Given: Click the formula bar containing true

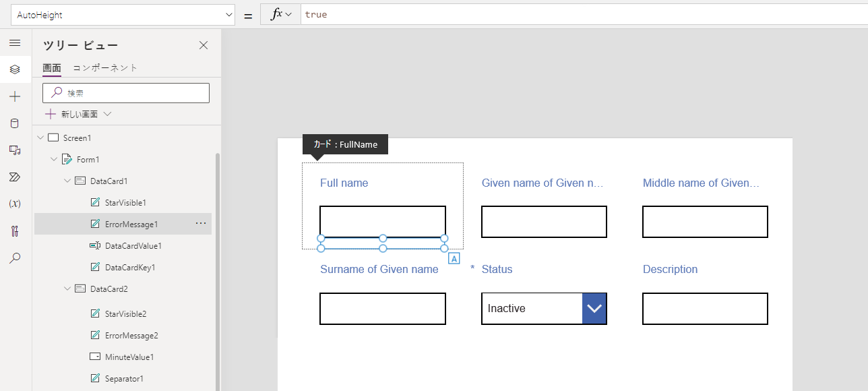Looking at the screenshot, I should (x=584, y=14).
